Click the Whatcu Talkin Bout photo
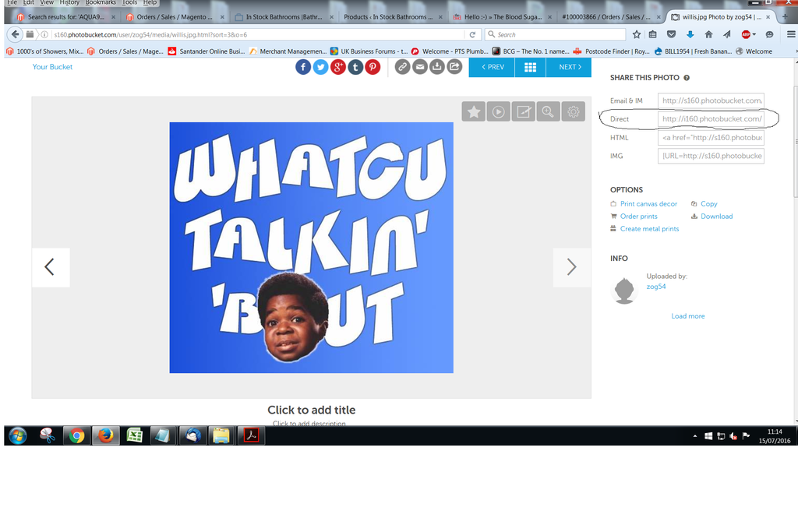The height and width of the screenshot is (532, 798). pyautogui.click(x=312, y=248)
